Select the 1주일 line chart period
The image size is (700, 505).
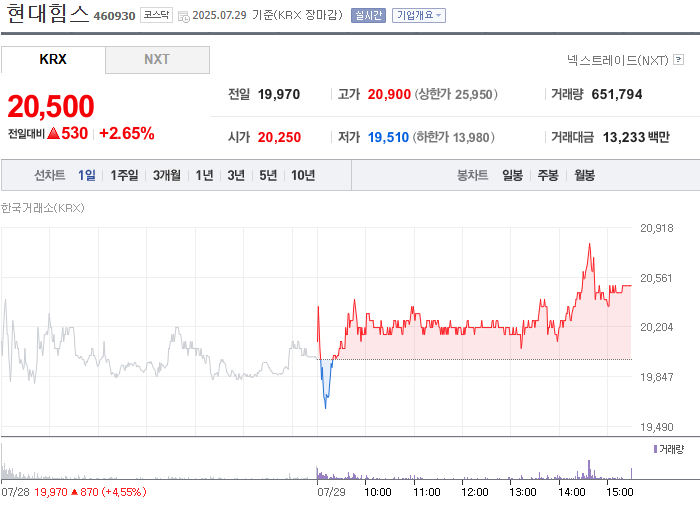coord(124,175)
